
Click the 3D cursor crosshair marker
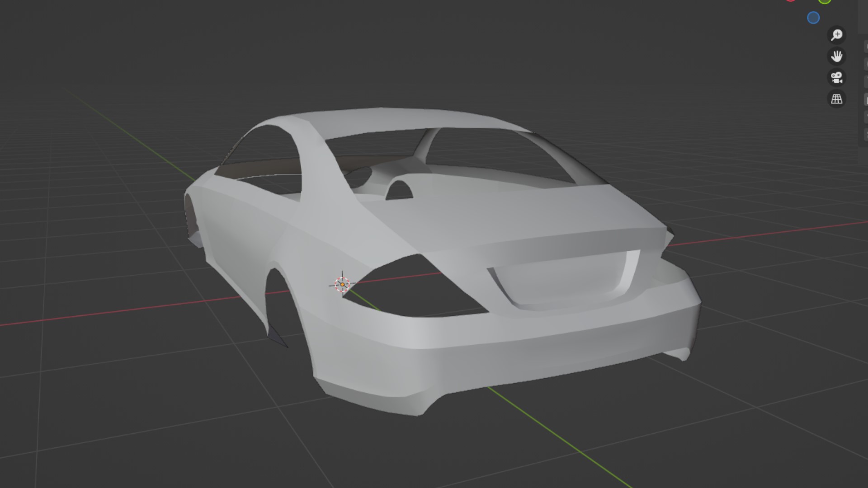pyautogui.click(x=342, y=284)
